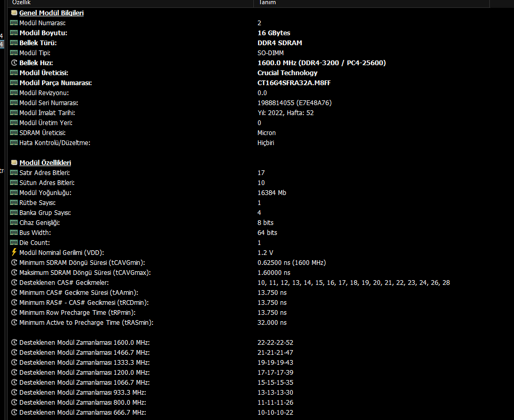
Task: Select the 1.2 V value
Action: click(265, 252)
